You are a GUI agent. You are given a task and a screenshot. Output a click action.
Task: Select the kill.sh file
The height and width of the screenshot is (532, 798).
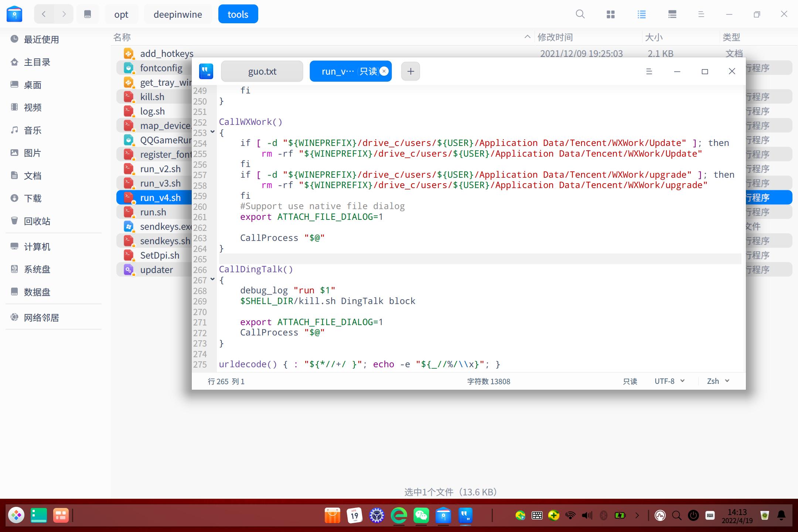pyautogui.click(x=152, y=97)
